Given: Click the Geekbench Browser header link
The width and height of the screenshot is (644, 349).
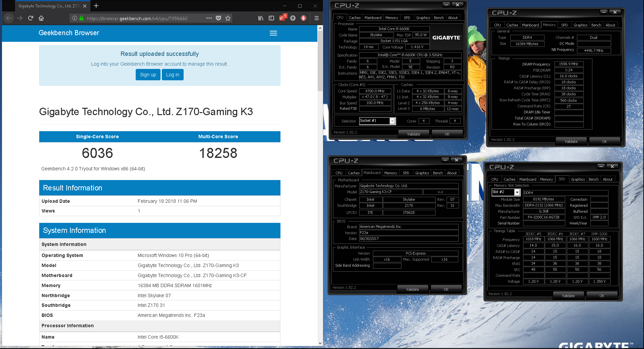Looking at the screenshot, I should tap(69, 33).
